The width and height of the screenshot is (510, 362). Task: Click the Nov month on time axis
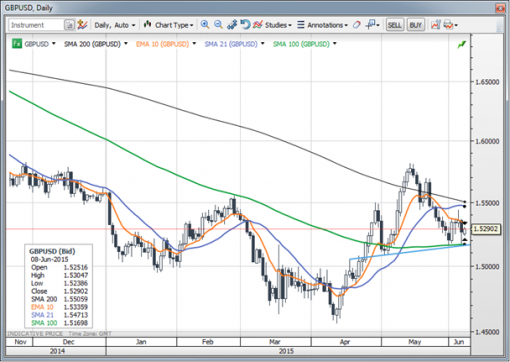click(20, 342)
